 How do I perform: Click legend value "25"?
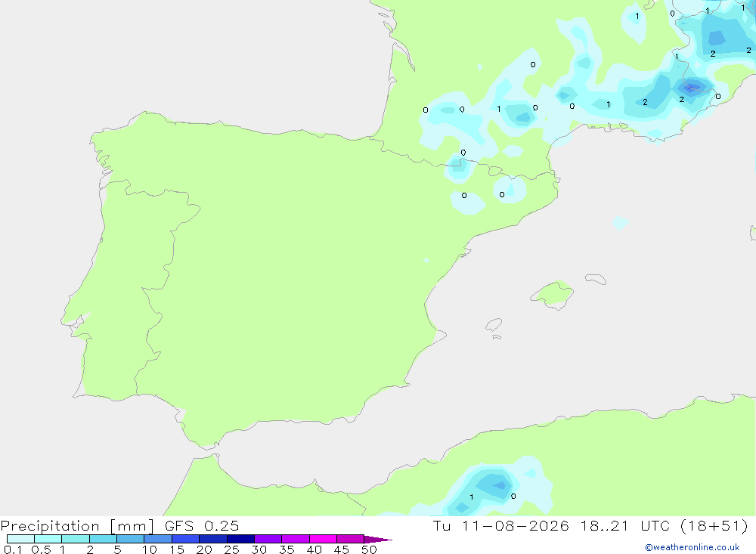pyautogui.click(x=231, y=549)
